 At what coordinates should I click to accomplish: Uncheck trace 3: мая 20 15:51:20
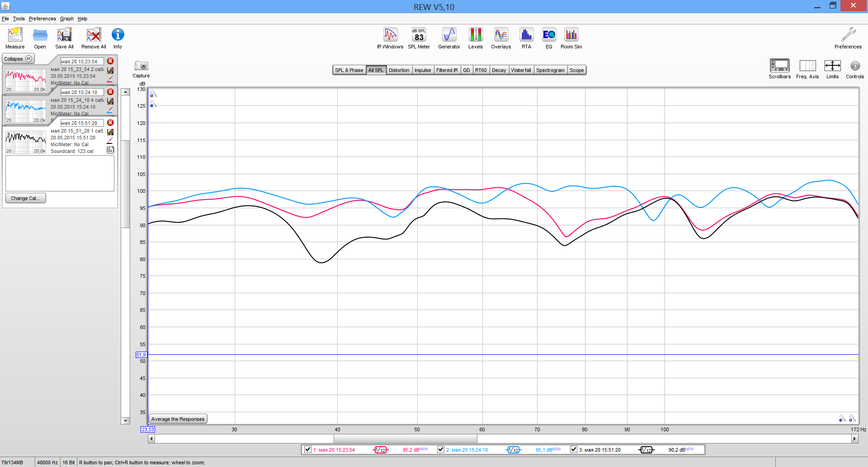[x=574, y=449]
